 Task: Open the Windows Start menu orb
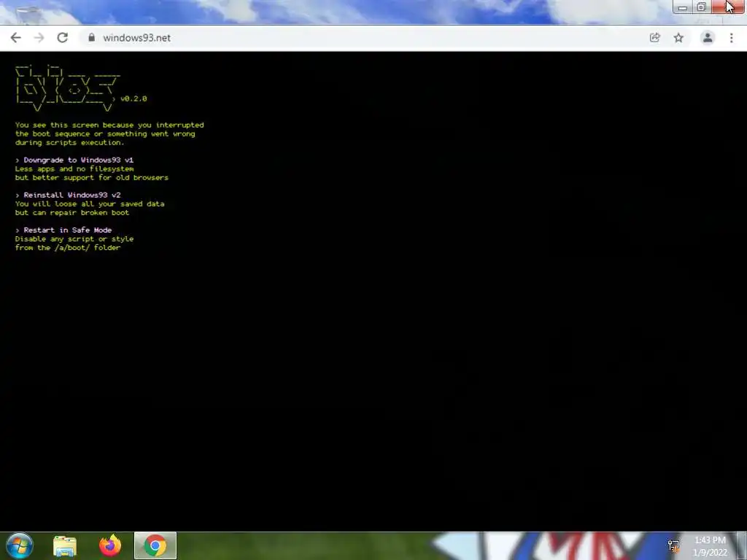point(20,545)
